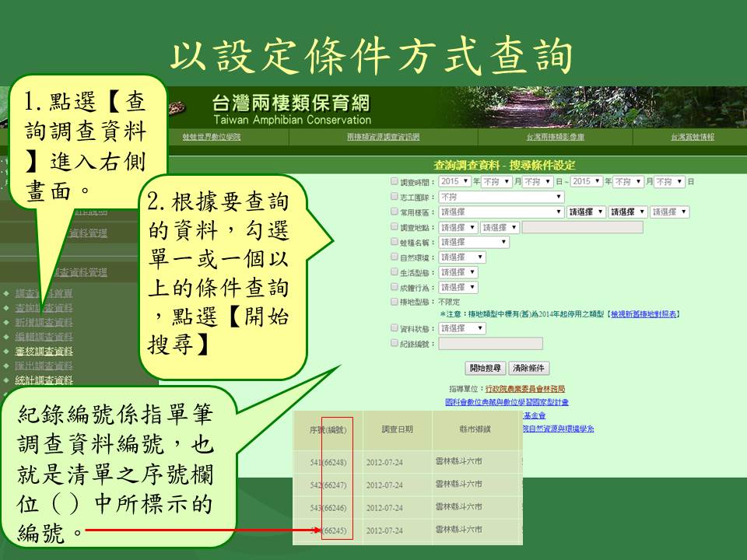
Task: Select 審核調查資料 in the left sidebar
Action: click(x=44, y=351)
